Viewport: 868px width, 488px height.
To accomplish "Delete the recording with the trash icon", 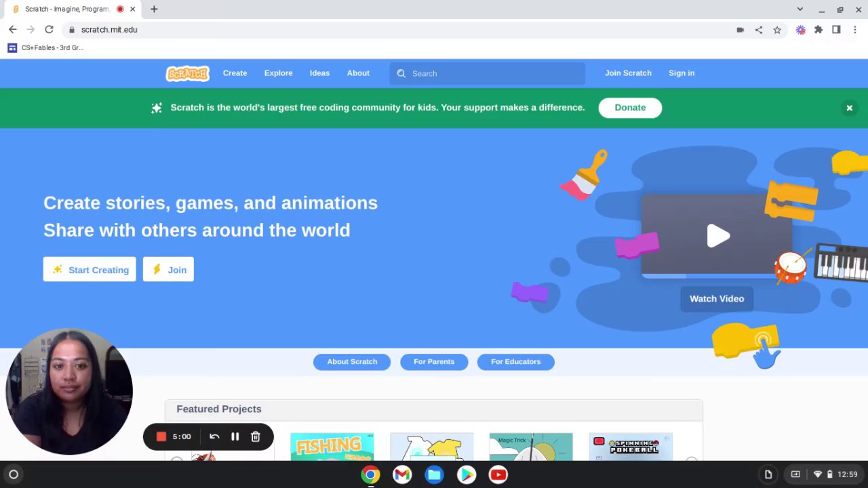I will click(x=256, y=436).
